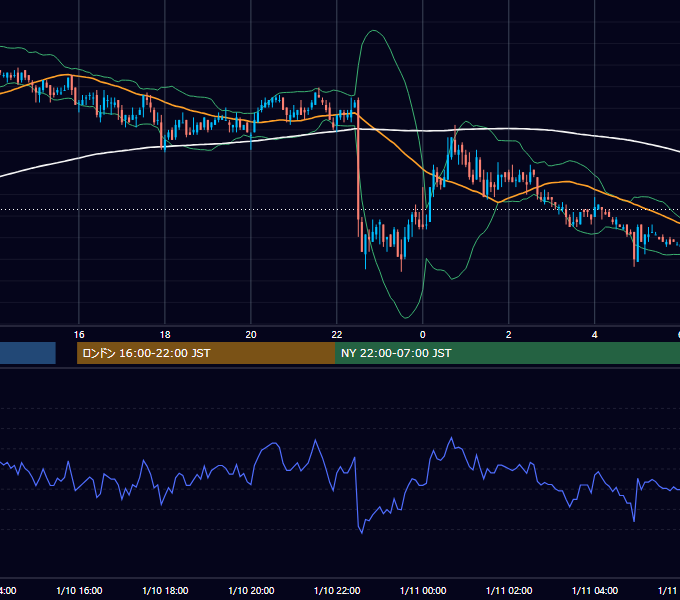
Task: Click the 18 hour label on price chart axis
Action: tap(165, 335)
